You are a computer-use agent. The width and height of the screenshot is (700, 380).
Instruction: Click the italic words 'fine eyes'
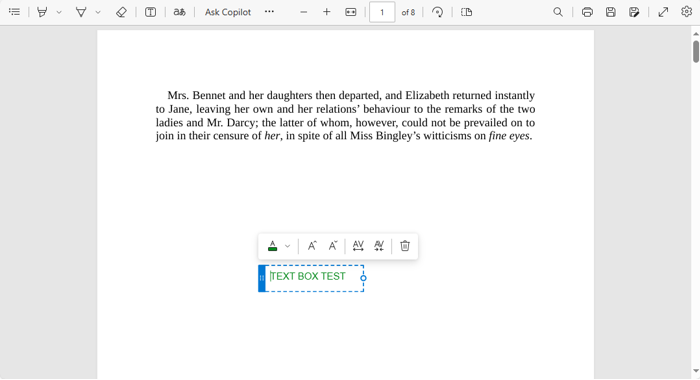coord(509,136)
